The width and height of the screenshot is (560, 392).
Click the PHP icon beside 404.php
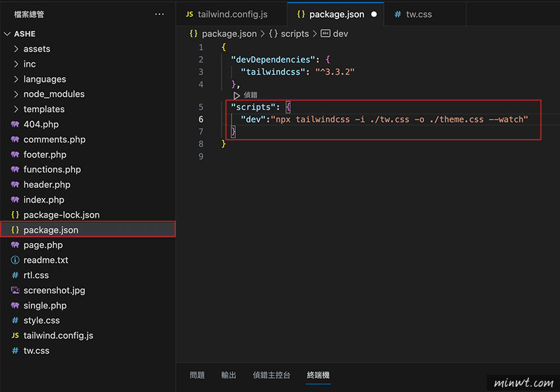(15, 125)
